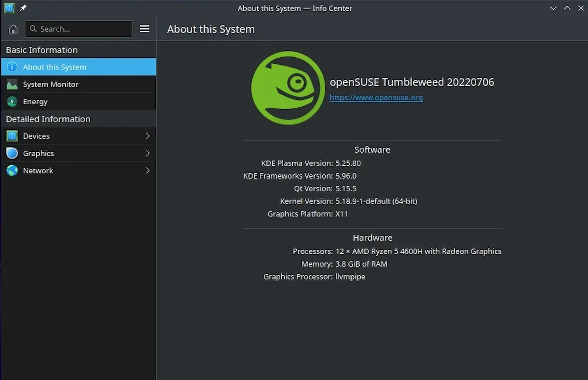588x380 pixels.
Task: Click Qt Version value 5.15.5
Action: click(x=346, y=189)
